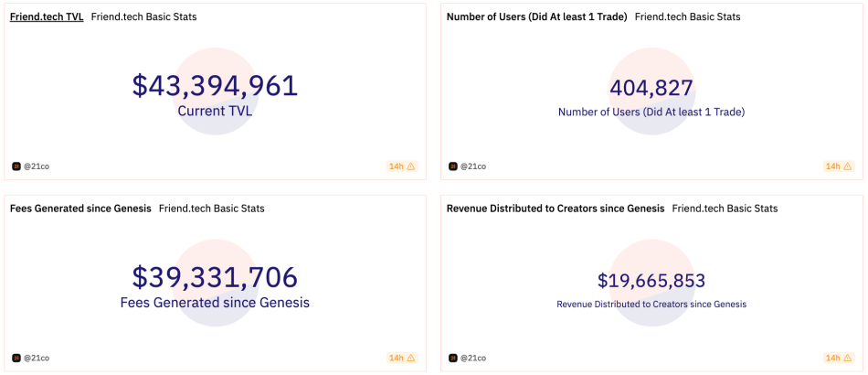This screenshot has width=868, height=375.
Task: Click the @21co author name in the Fees Generated panel
Action: coord(37,358)
